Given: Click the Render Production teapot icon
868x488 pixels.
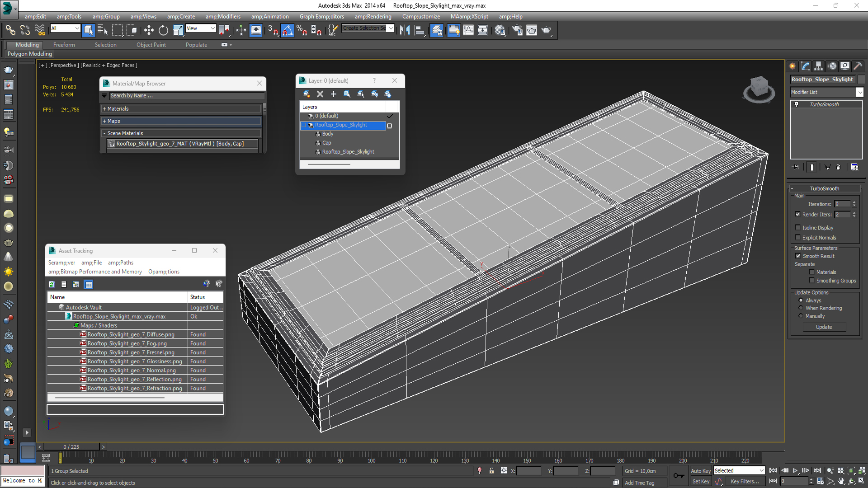Looking at the screenshot, I should [546, 30].
